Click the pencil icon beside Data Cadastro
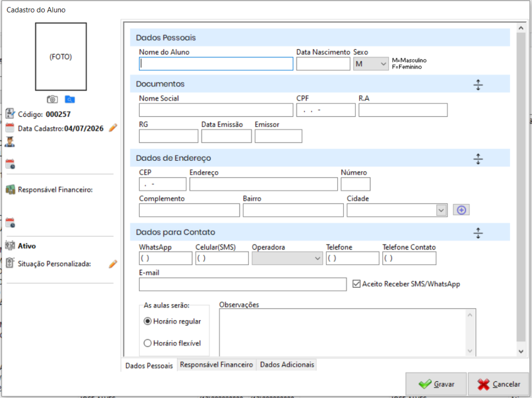This screenshot has width=532, height=398. coord(113,128)
